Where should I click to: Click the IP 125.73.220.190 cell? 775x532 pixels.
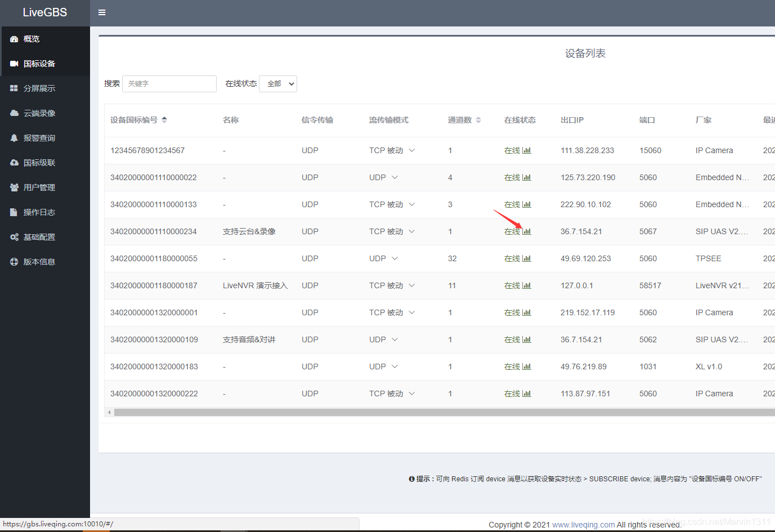588,177
